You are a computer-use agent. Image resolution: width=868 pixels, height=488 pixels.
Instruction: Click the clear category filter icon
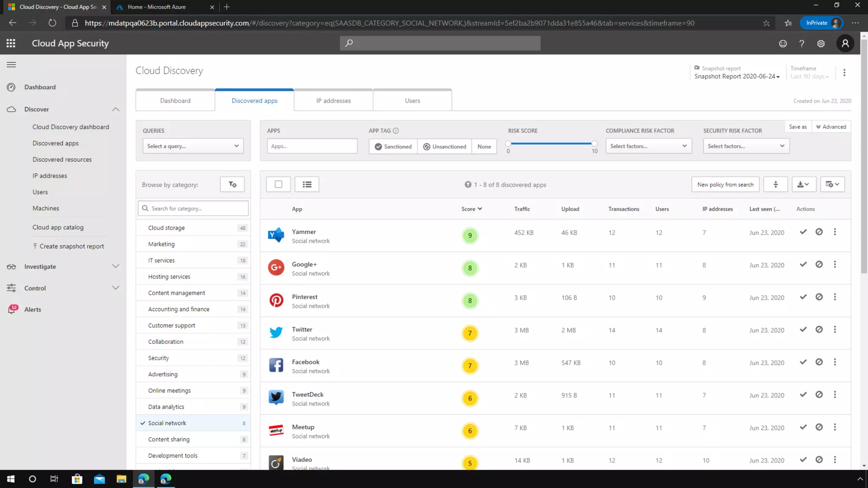pos(232,184)
